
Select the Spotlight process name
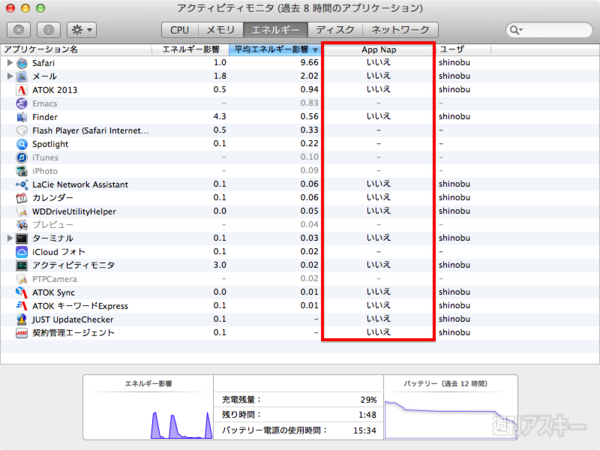click(50, 144)
